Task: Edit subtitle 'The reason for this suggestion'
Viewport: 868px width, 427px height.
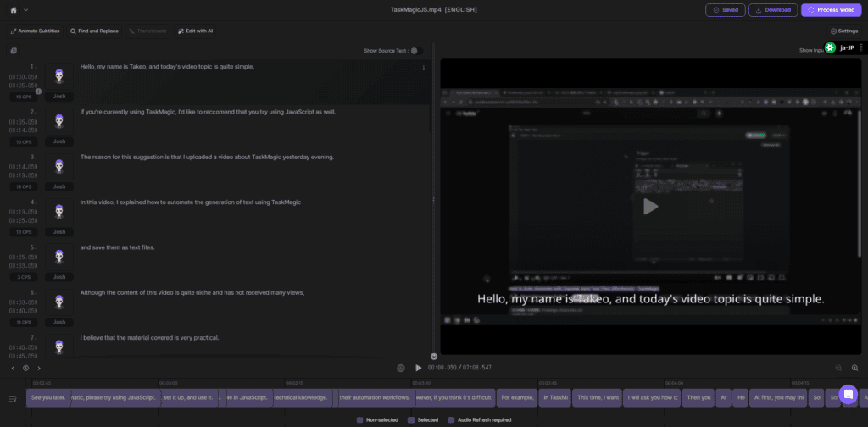Action: [207, 157]
